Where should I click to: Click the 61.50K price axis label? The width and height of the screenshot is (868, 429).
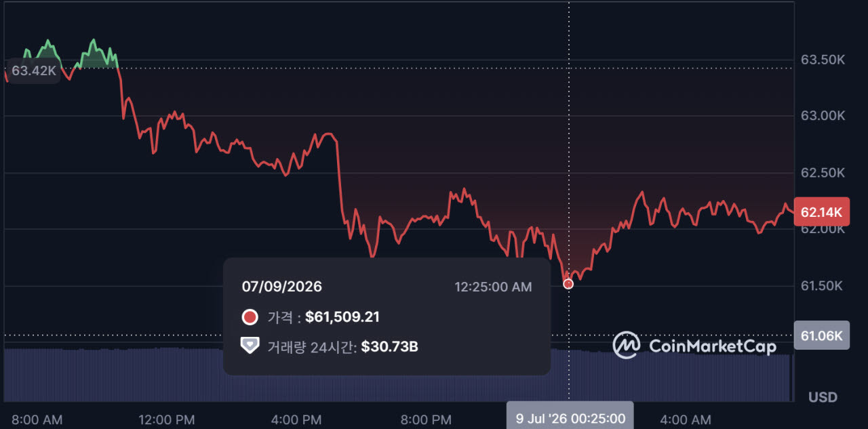point(821,286)
